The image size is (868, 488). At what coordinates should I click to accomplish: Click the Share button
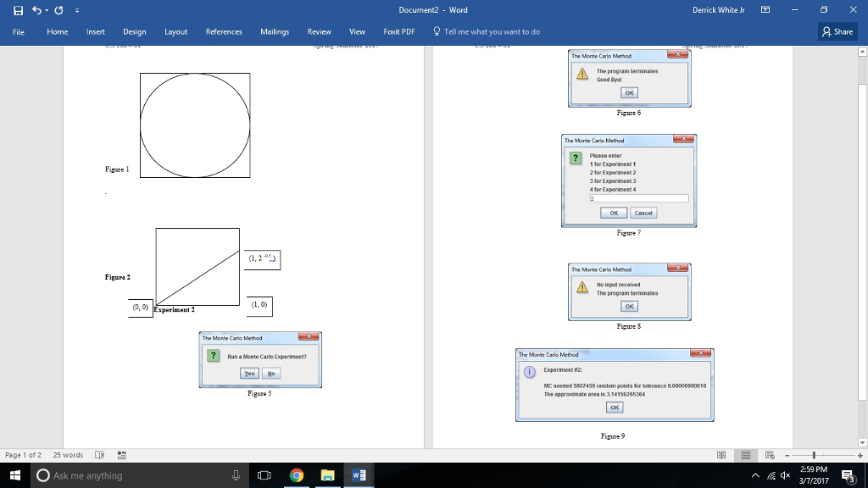coord(837,31)
